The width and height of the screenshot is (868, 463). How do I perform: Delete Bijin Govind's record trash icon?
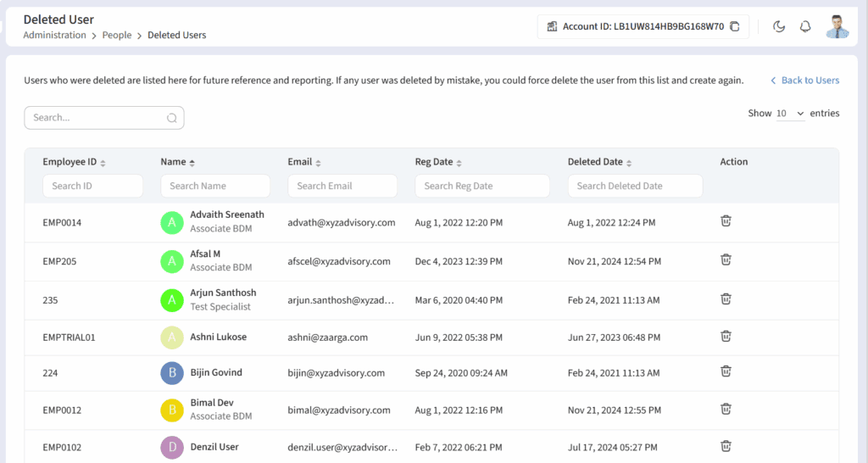[x=726, y=371]
